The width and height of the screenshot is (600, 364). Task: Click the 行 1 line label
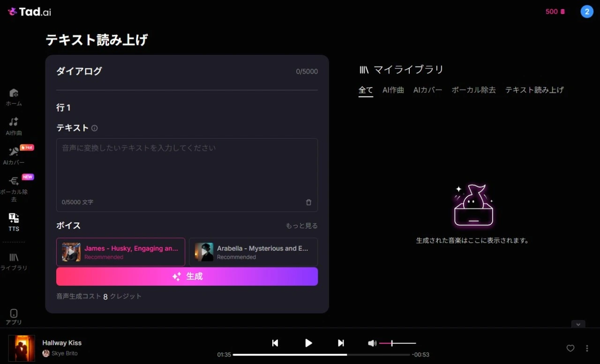[x=63, y=108]
